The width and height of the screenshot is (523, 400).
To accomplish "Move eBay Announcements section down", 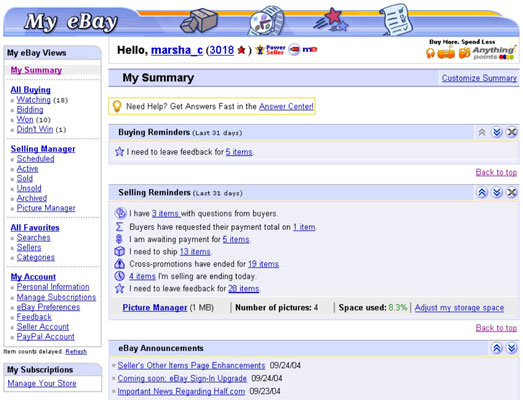I will (511, 348).
